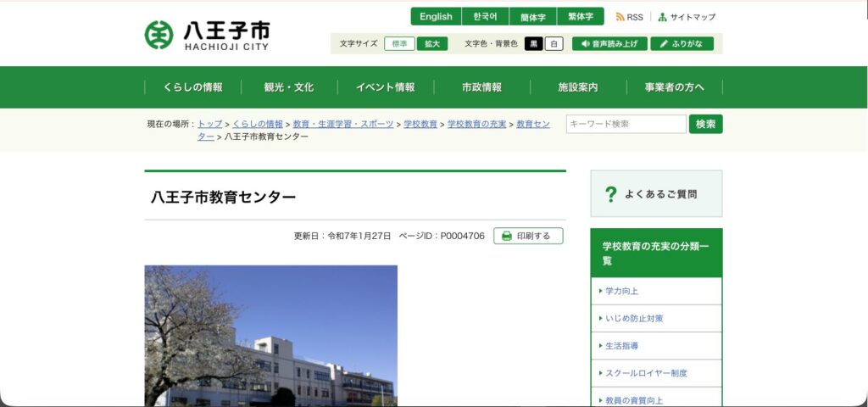Open よくあるご質問 FAQ box
This screenshot has width=868, height=407.
(656, 194)
